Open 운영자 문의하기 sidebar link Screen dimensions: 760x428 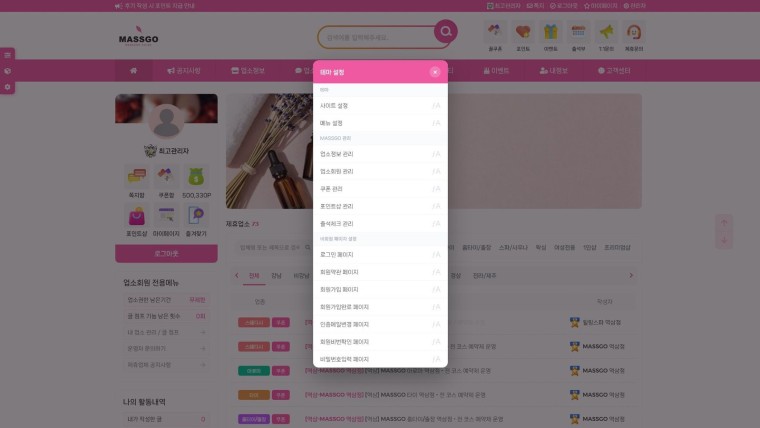click(166, 349)
